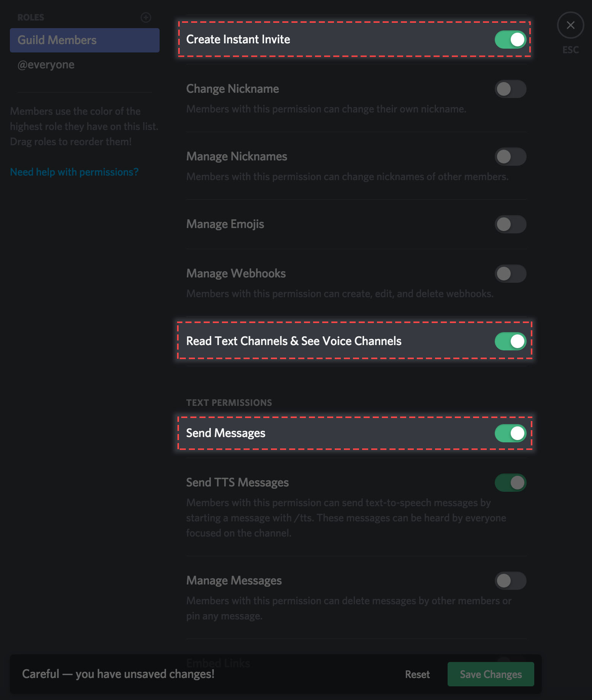The image size is (592, 700).
Task: Enable the Manage Emojis switch
Action: (x=510, y=224)
